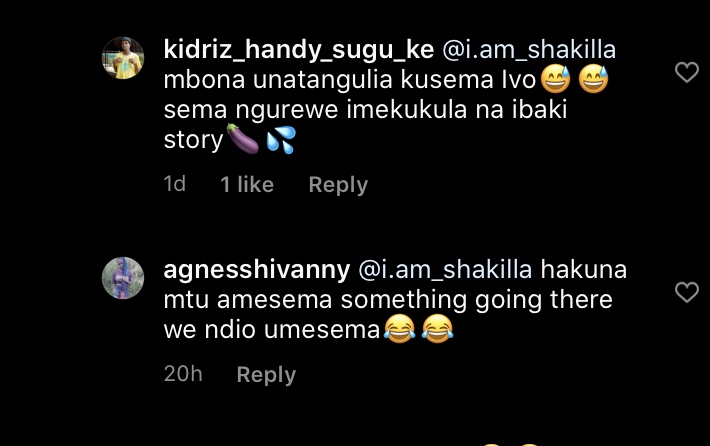Reply to kidriz_handy_sugu_ke's comment

click(x=338, y=185)
